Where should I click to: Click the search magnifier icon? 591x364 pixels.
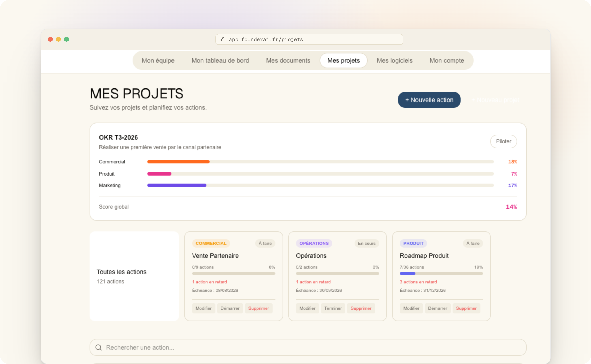98,347
